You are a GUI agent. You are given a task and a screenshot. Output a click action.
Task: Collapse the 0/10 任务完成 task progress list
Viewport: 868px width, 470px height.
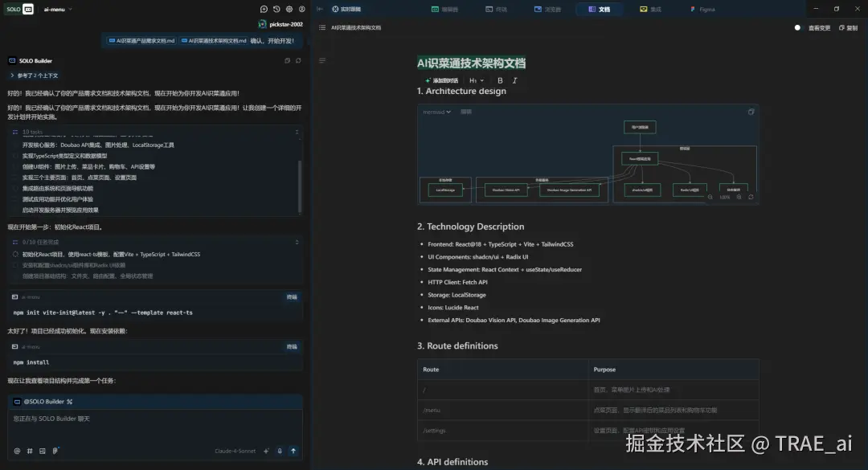[x=297, y=242]
